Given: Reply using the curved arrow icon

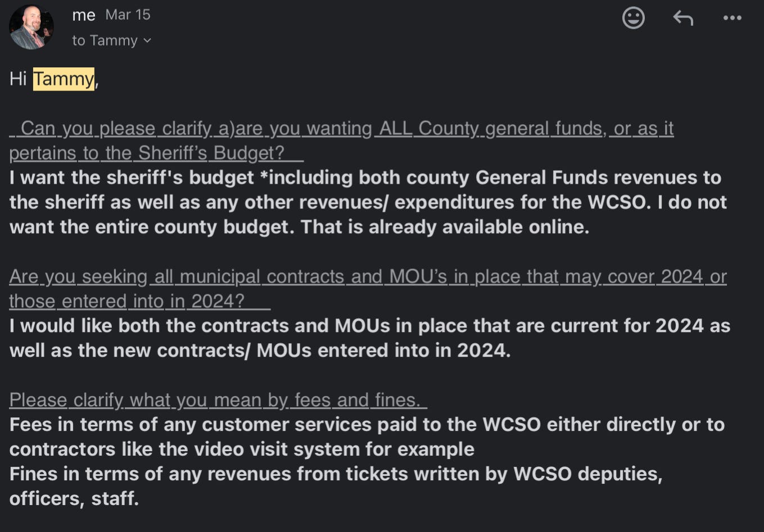Looking at the screenshot, I should tap(683, 18).
